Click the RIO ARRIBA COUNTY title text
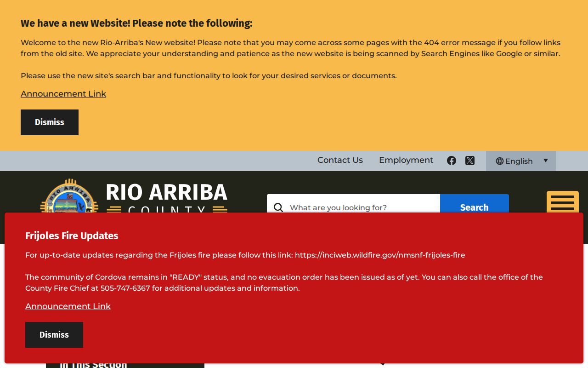Screen dimensions: 588x368 click(x=167, y=198)
